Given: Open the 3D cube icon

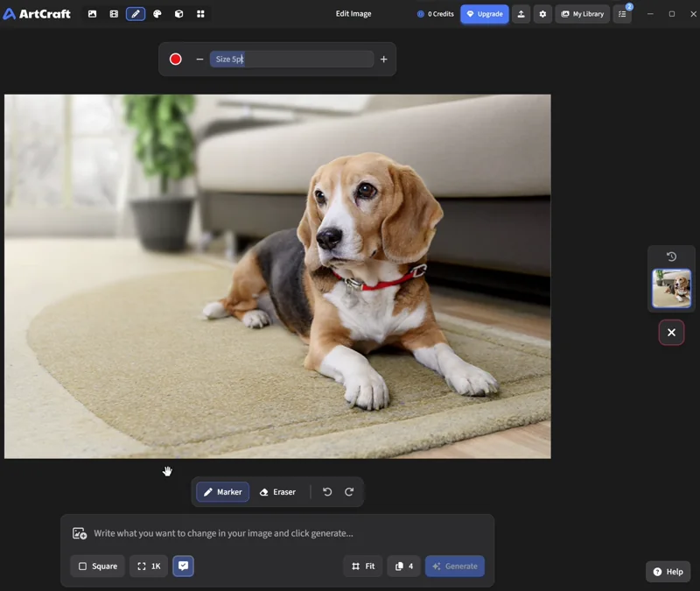Looking at the screenshot, I should 179,14.
